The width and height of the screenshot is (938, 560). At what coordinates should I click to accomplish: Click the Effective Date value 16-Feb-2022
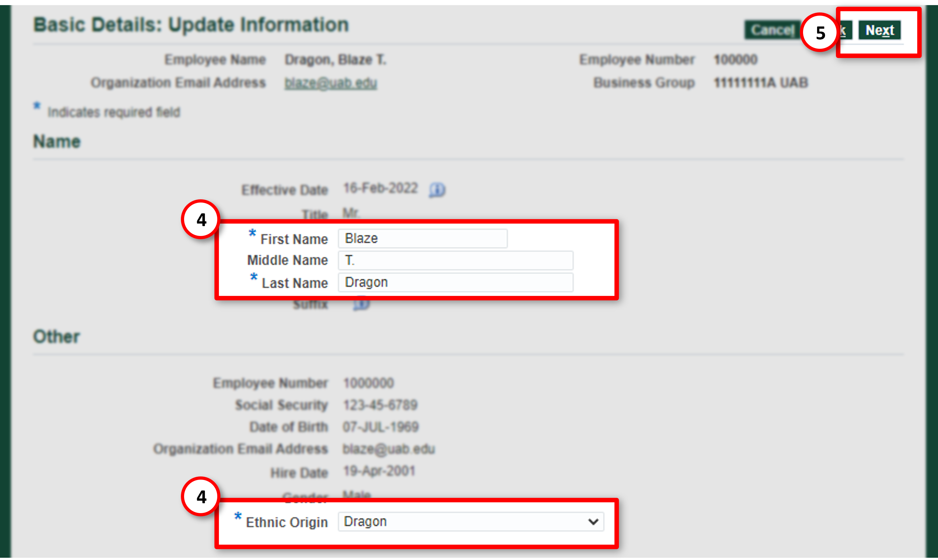pos(380,188)
